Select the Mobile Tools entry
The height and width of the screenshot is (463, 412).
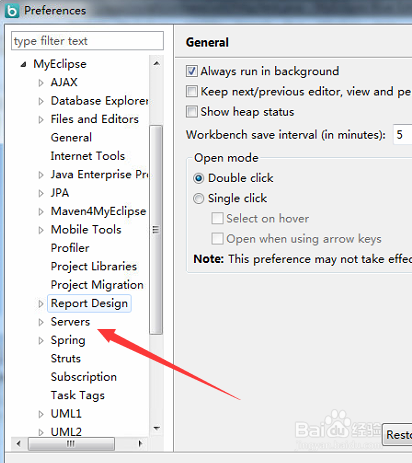(x=86, y=229)
